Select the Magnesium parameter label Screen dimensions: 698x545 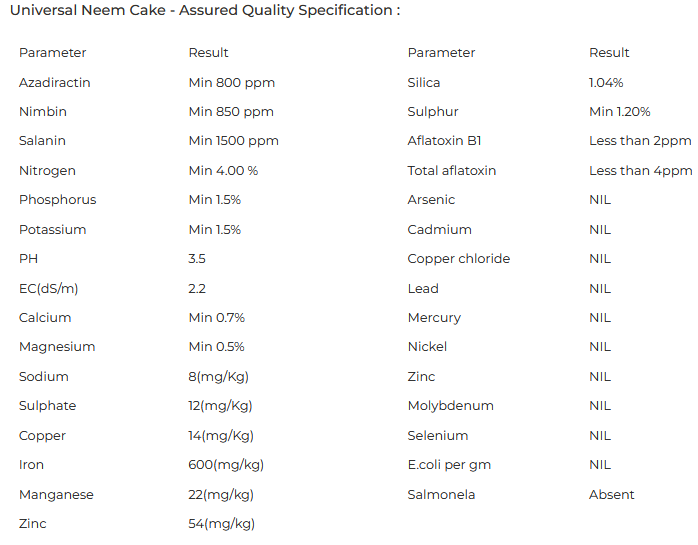[x=57, y=347]
